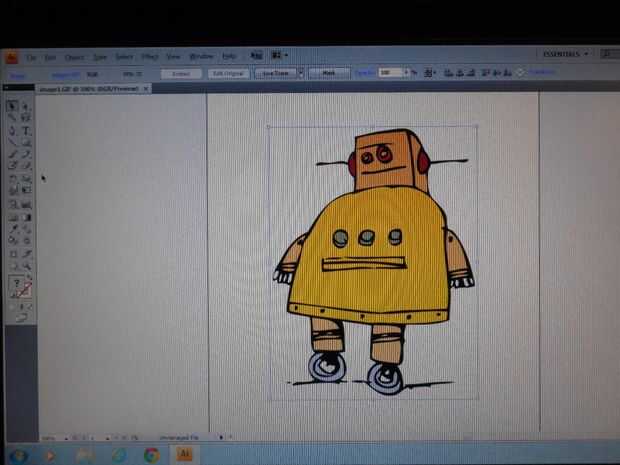Open the zoom level dropdown in status bar
This screenshot has height=465, width=620.
66,438
